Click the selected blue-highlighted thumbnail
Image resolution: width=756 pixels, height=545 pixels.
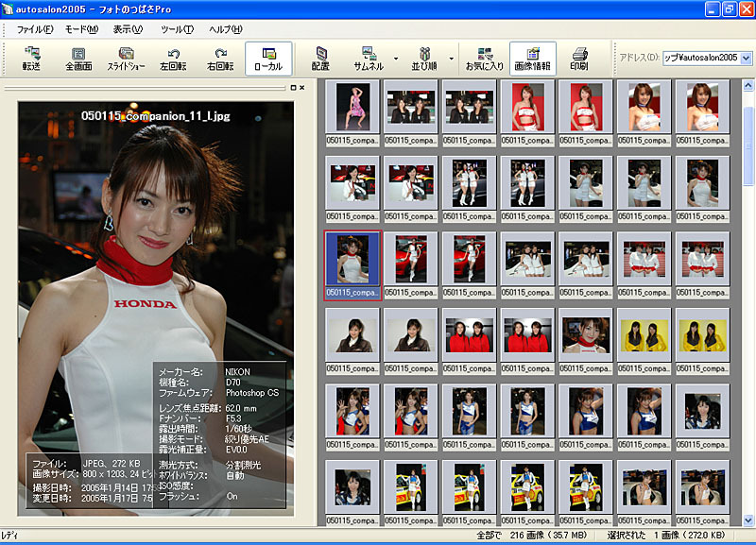[x=352, y=265]
